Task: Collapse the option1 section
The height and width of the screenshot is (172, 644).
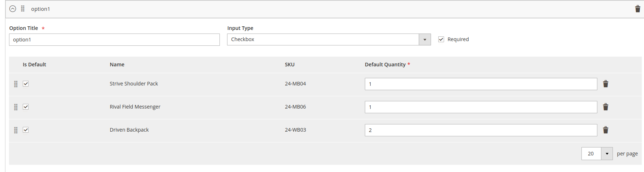Action: (13, 9)
